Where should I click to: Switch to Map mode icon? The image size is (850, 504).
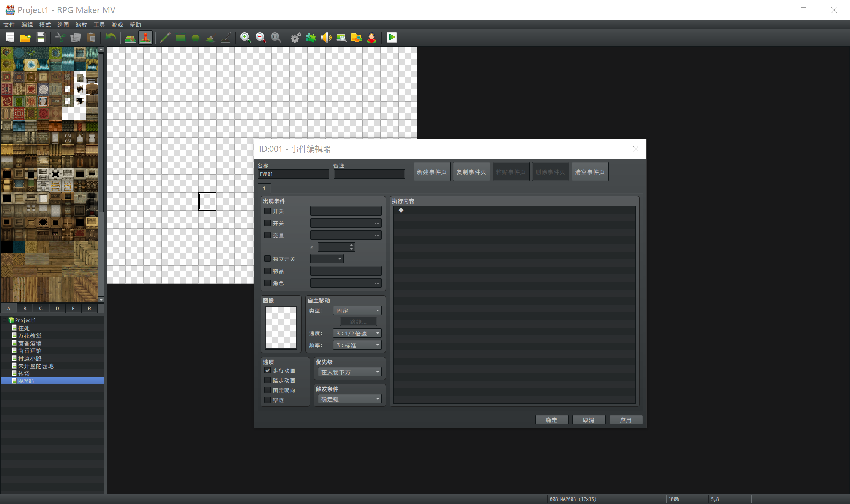click(x=130, y=38)
